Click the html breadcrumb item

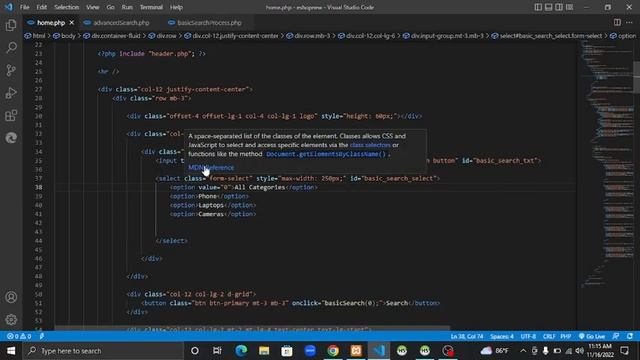[x=39, y=36]
